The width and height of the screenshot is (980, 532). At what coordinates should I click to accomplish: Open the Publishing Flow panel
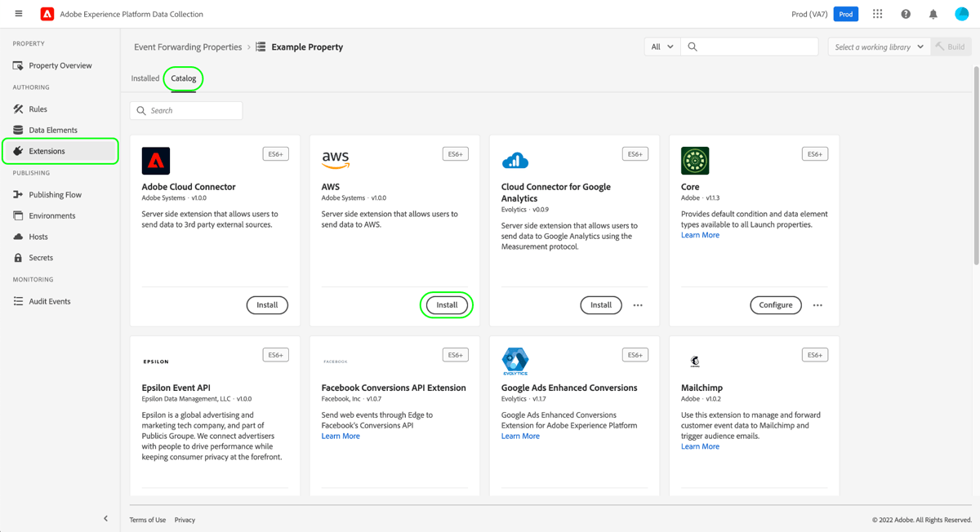[x=55, y=194]
